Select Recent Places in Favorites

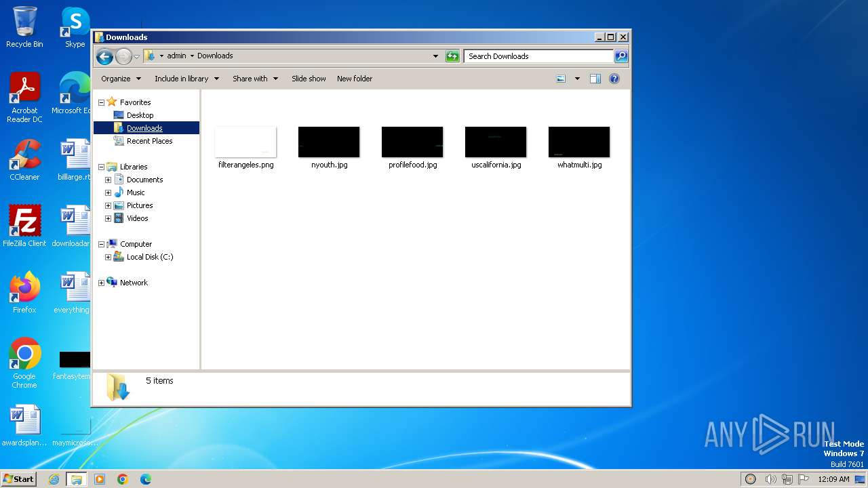point(149,141)
